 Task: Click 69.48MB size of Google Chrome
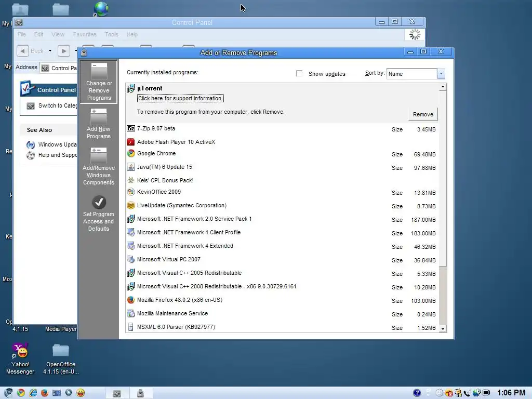click(424, 154)
